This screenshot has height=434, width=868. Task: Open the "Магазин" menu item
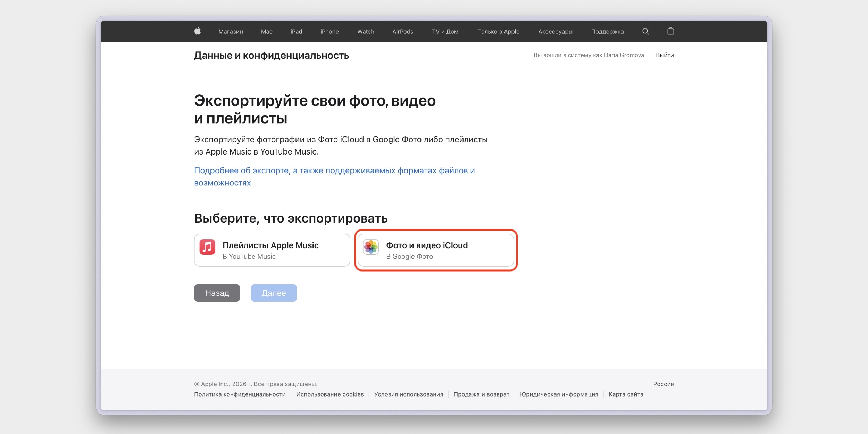pyautogui.click(x=231, y=31)
